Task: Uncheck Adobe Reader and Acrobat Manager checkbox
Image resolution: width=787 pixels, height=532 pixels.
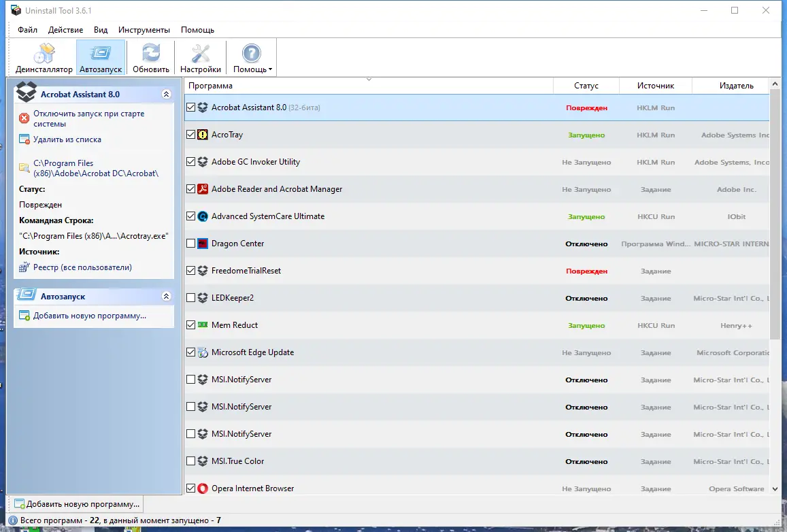Action: [190, 188]
